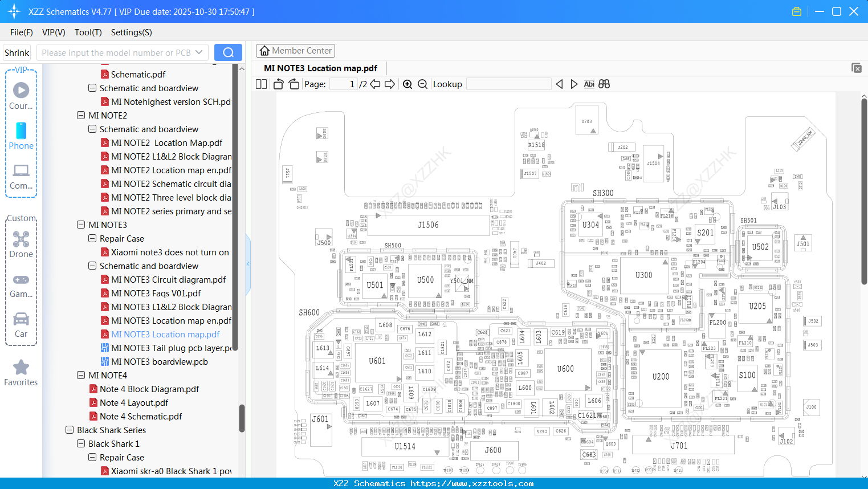This screenshot has width=868, height=489.
Task: Switch to two-page view mode
Action: (261, 84)
